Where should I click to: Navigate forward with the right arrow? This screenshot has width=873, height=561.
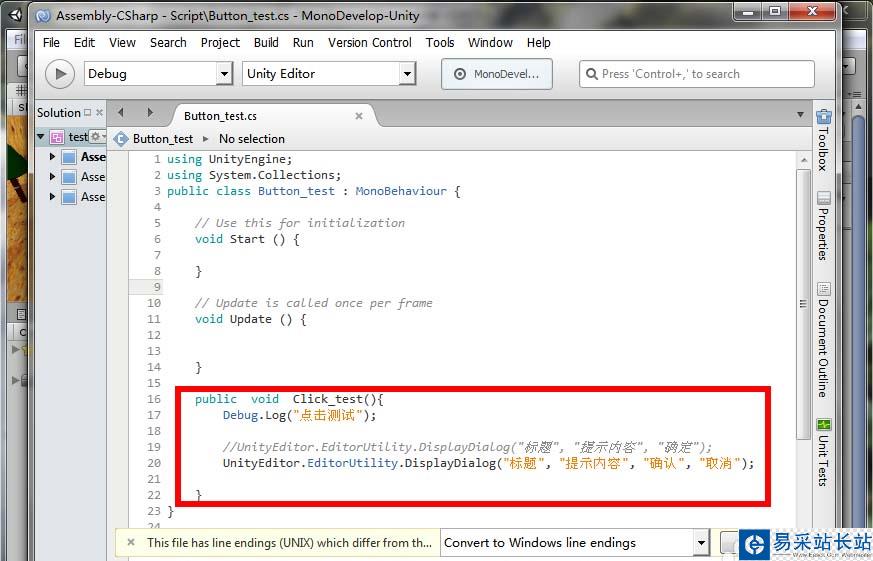[150, 112]
